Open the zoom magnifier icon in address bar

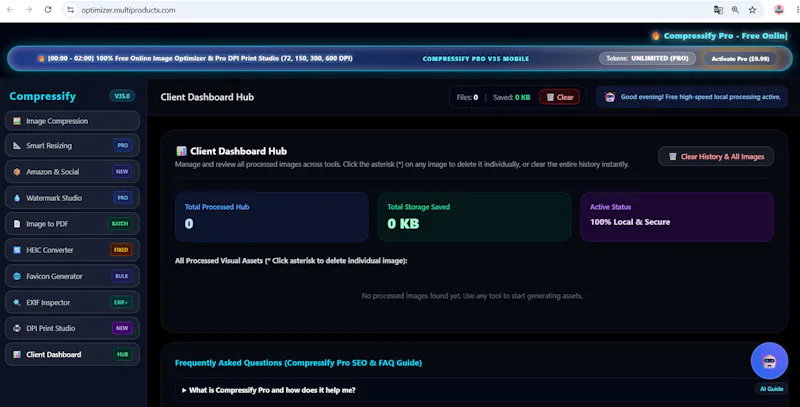[x=735, y=10]
